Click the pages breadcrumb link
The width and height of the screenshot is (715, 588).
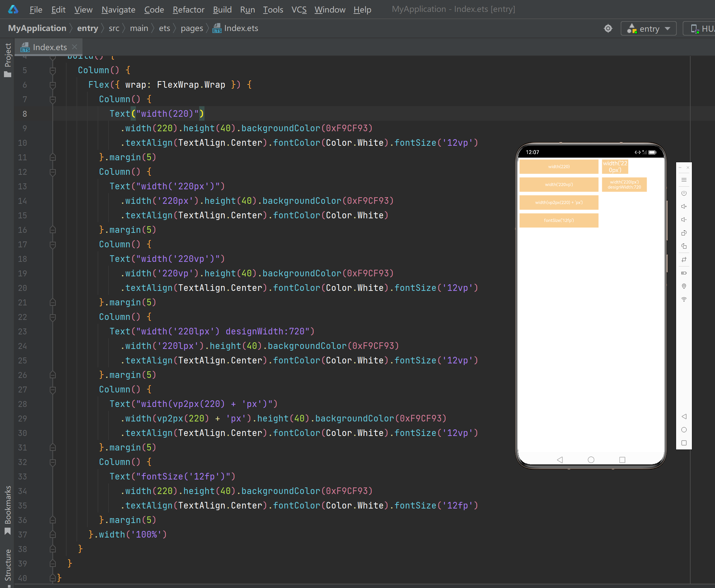click(192, 28)
